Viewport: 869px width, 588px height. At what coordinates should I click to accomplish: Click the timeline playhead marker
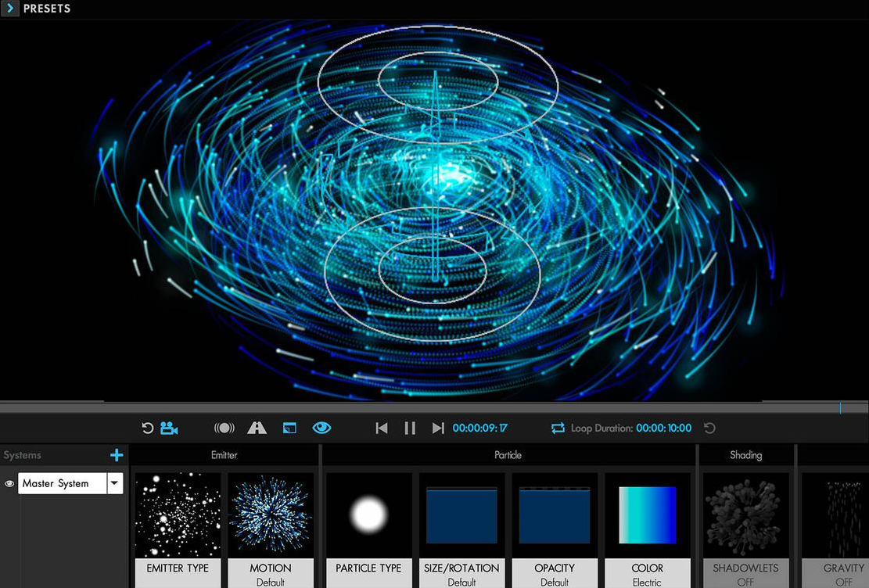click(840, 408)
